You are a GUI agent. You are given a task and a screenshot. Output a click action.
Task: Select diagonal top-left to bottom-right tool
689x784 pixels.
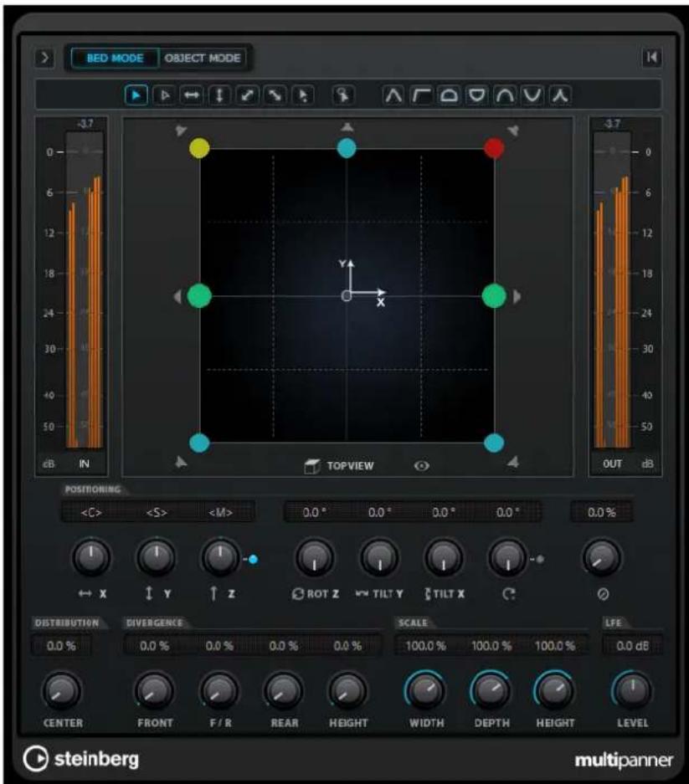point(275,95)
